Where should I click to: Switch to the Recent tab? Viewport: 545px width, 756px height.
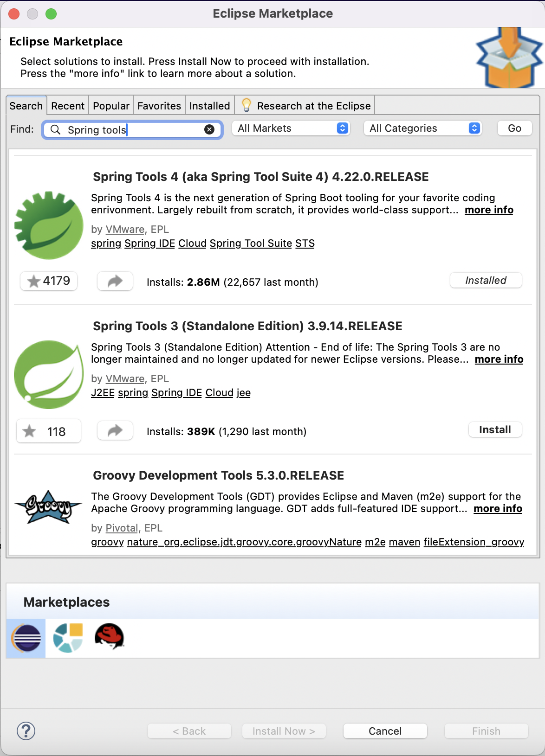pos(68,106)
